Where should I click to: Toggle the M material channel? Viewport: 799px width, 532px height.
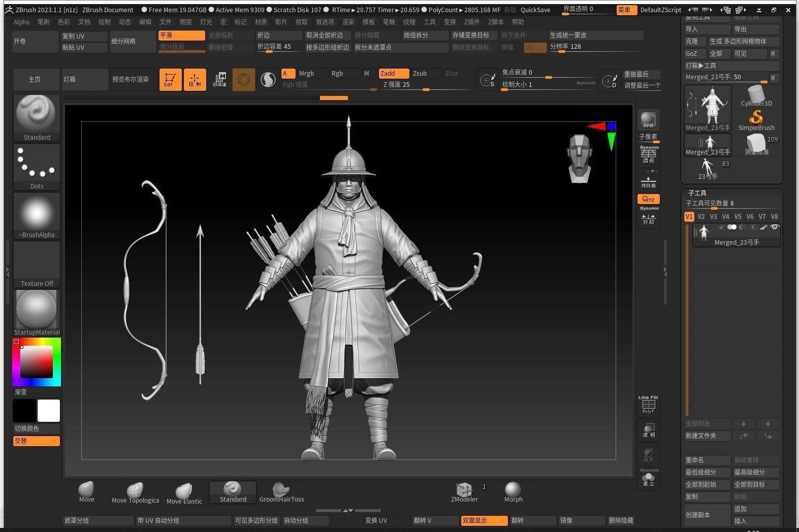[x=366, y=74]
